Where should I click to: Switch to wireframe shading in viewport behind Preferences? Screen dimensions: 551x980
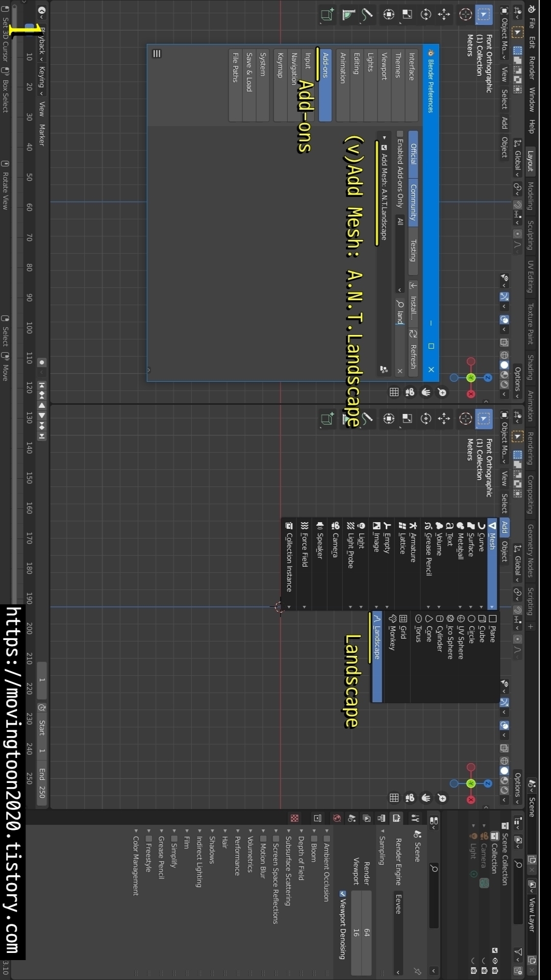click(x=505, y=355)
